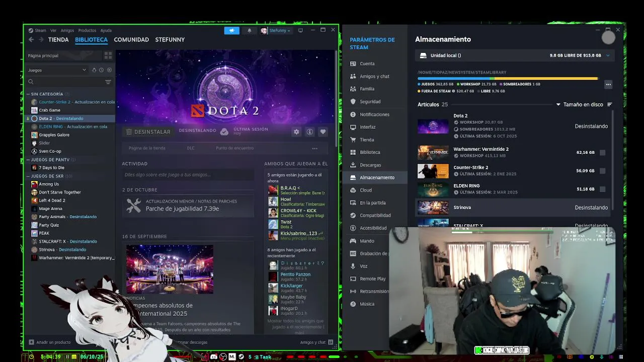Collapse the JUEGOS DE SKR group
644x362 pixels.
(28, 176)
